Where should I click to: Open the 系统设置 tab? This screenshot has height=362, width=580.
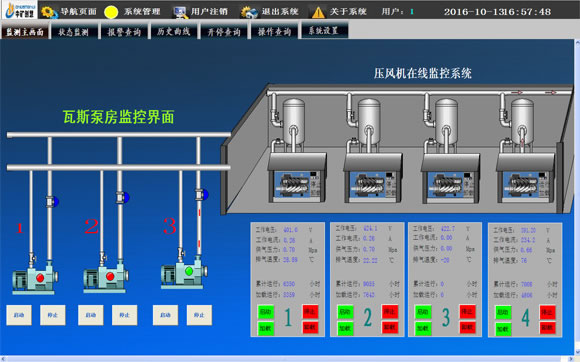(x=324, y=30)
